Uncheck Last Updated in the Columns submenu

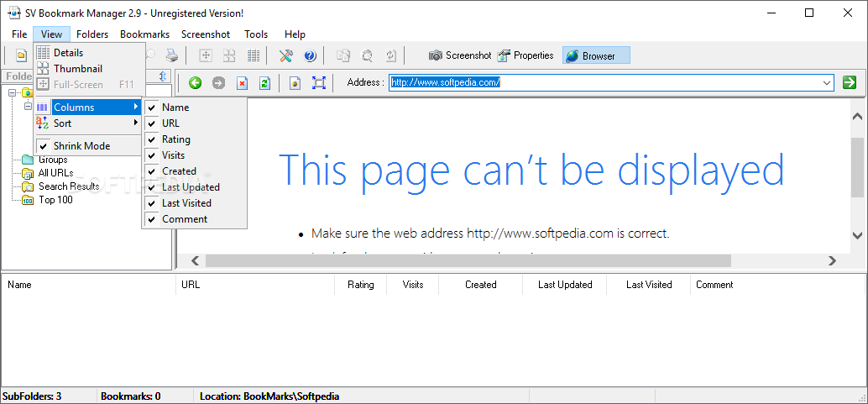(x=194, y=187)
